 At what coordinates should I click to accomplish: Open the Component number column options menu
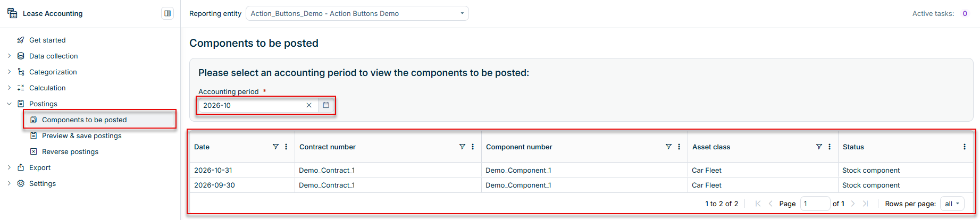click(679, 147)
